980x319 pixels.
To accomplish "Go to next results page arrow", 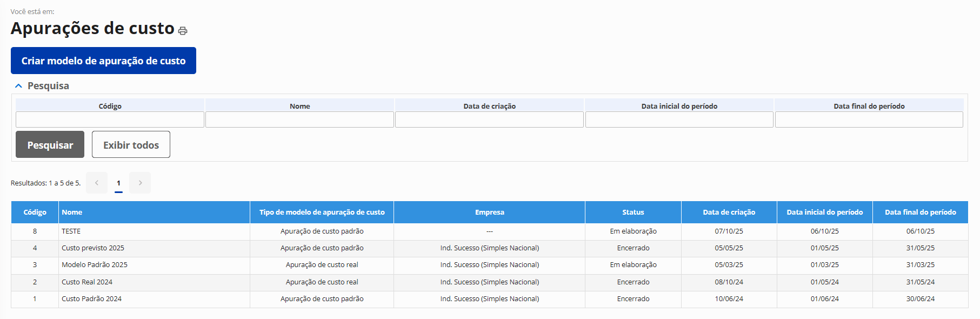I will [140, 183].
